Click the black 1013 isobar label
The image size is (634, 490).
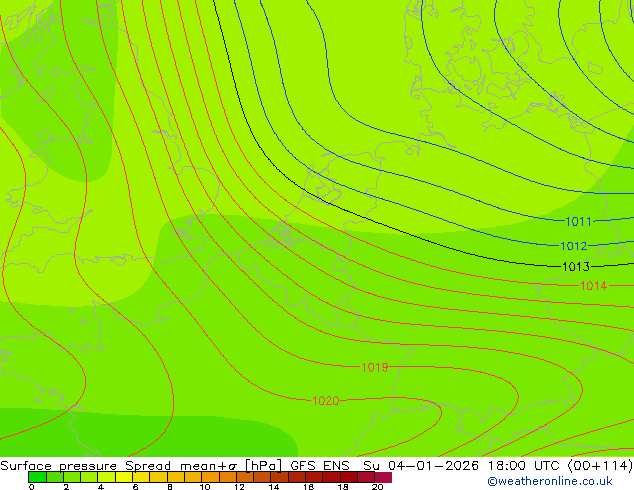[576, 267]
